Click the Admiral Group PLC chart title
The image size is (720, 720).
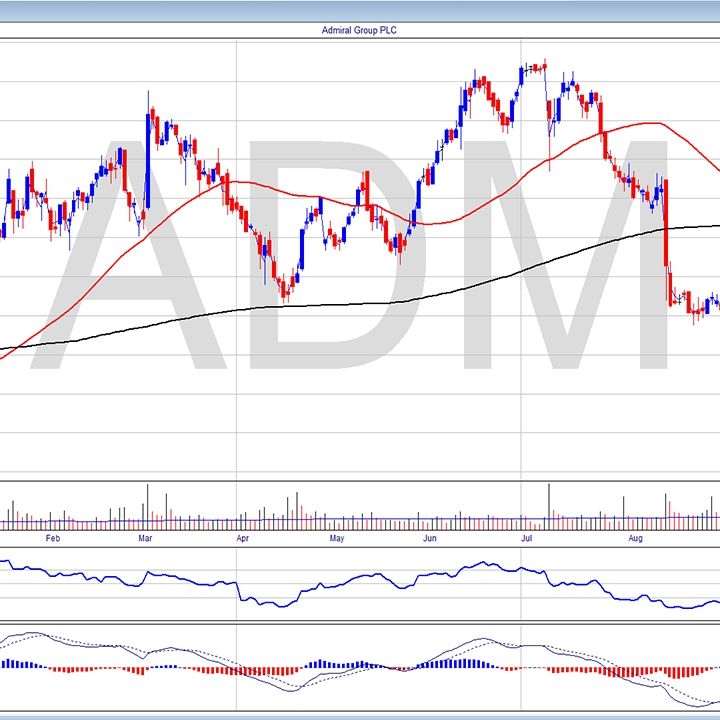[360, 30]
